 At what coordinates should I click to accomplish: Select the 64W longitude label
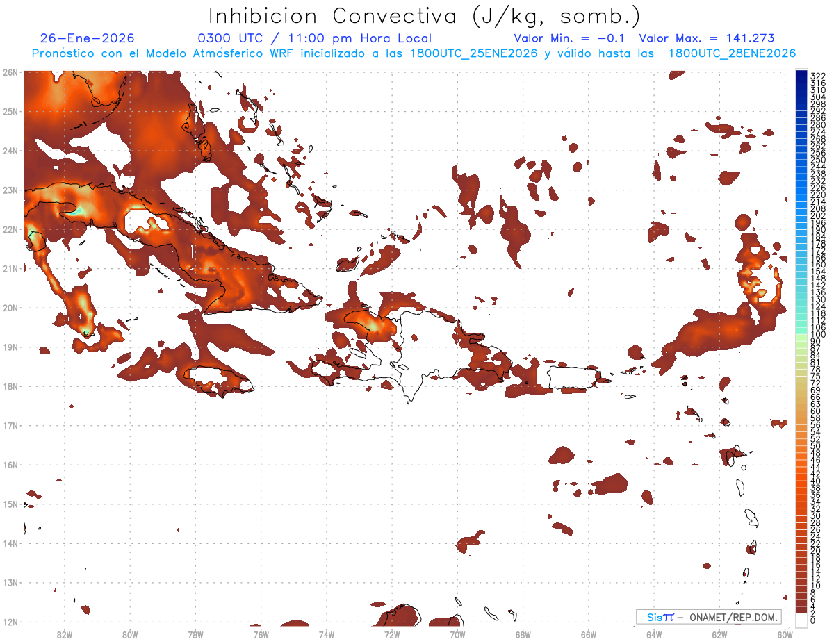pyautogui.click(x=654, y=634)
